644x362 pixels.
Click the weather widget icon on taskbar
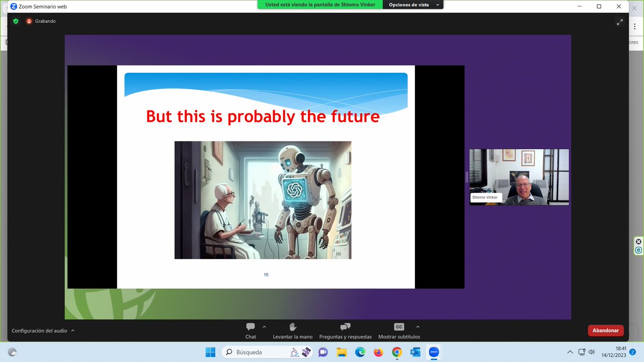[x=12, y=352]
